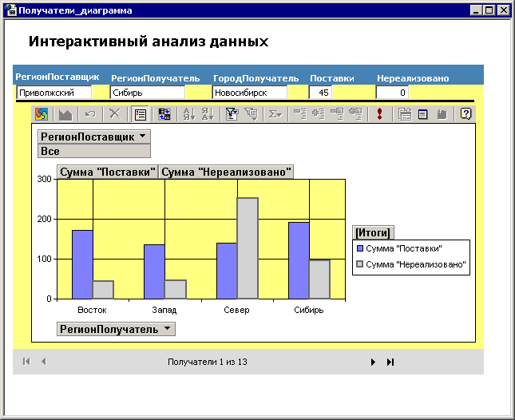
Task: Click the РегионПоставщик field containing Приволжский
Action: [54, 93]
